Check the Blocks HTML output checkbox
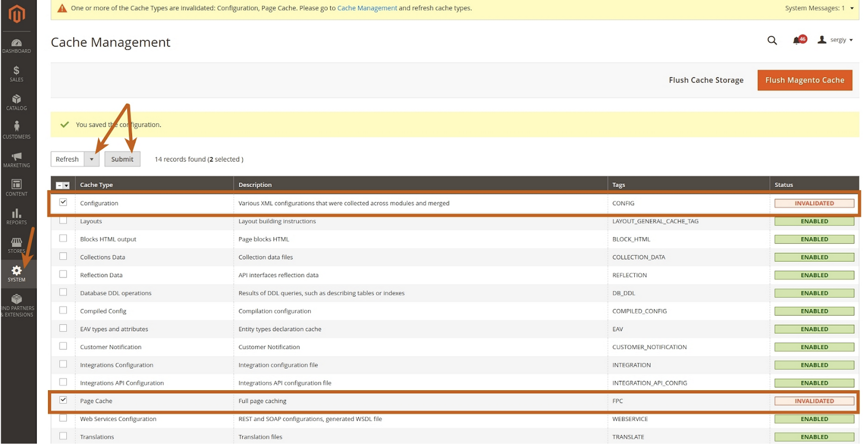 (63, 238)
